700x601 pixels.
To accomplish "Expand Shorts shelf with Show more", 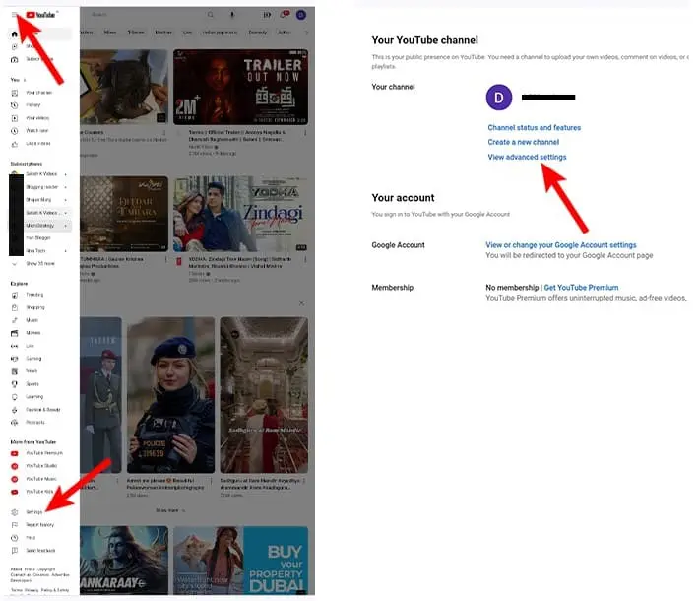I will 170,510.
